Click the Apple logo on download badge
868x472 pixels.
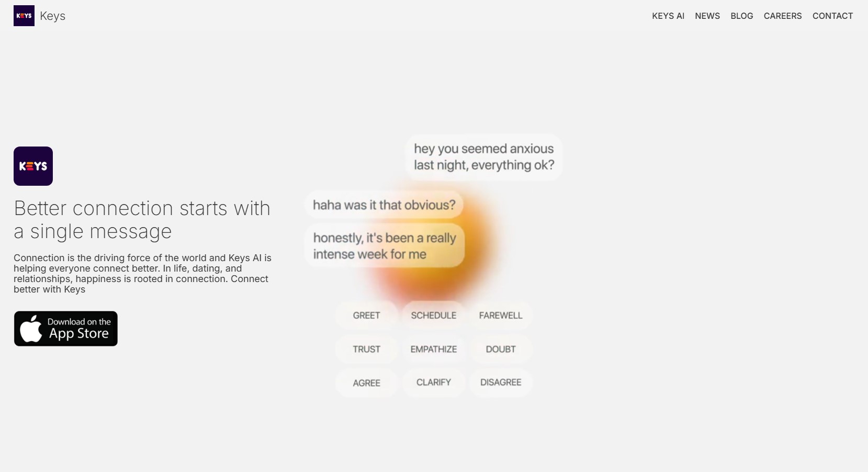[x=31, y=329]
